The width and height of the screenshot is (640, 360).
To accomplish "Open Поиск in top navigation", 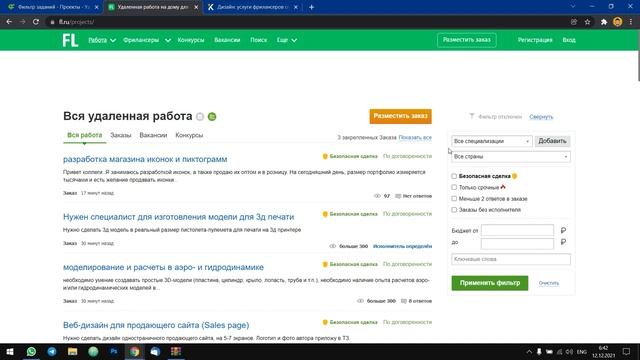I will tap(258, 40).
